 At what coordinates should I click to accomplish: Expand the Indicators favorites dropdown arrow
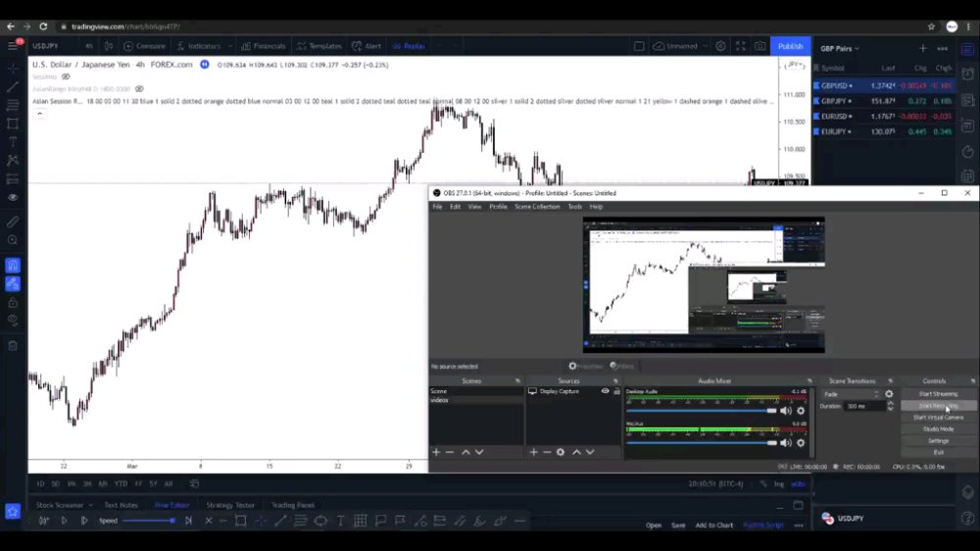230,46
